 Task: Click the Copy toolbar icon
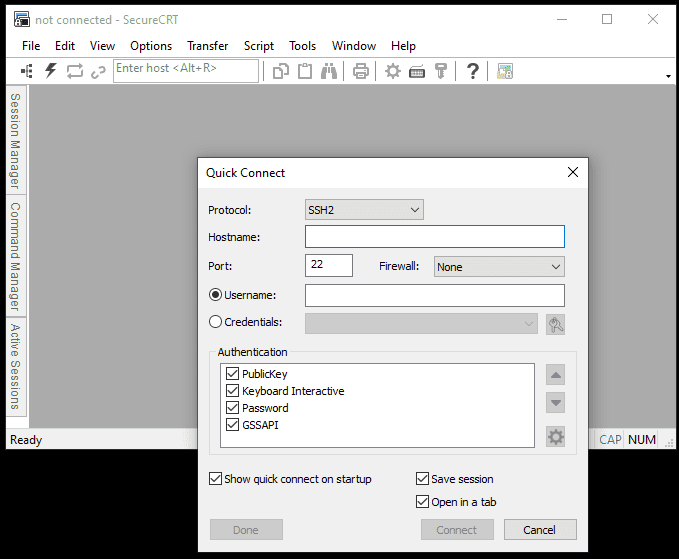pos(281,71)
